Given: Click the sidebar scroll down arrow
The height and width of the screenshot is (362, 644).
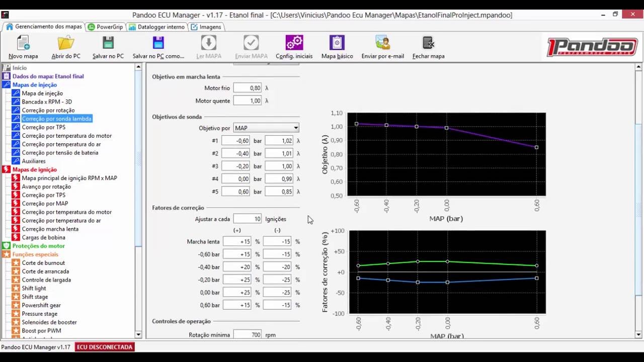Looking at the screenshot, I should (138, 335).
